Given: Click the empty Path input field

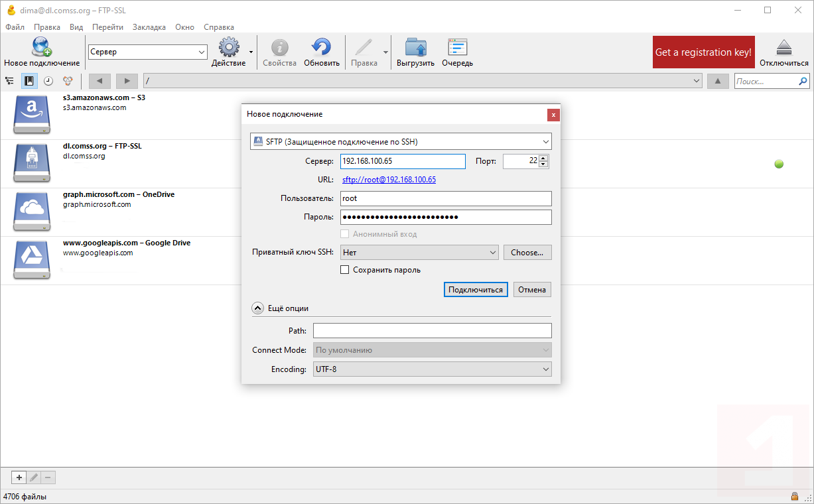Looking at the screenshot, I should 432,331.
